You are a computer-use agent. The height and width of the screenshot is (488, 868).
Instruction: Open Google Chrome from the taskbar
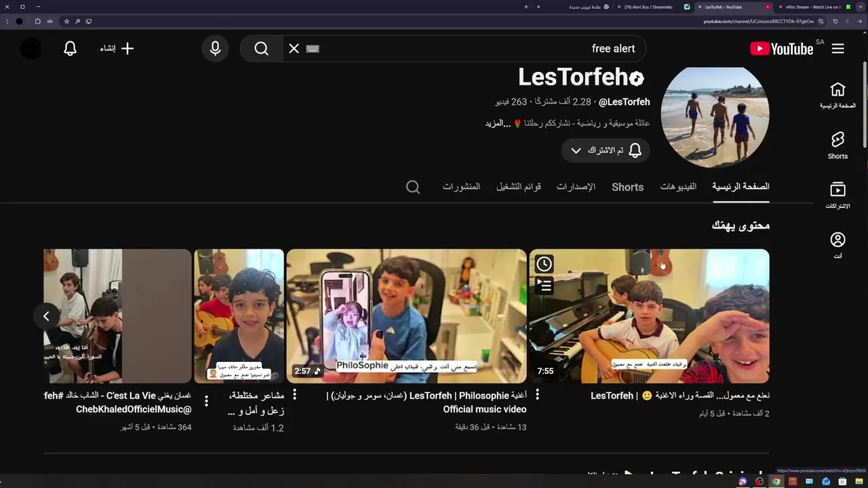776,482
